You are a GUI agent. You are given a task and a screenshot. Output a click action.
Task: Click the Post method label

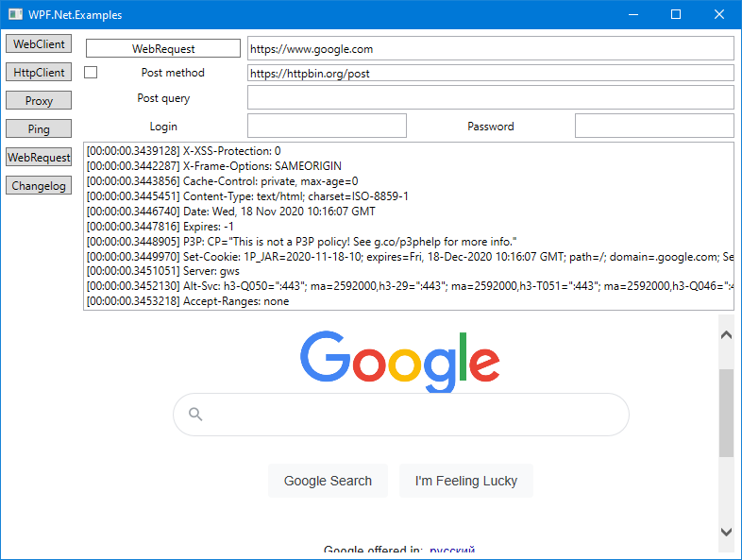(173, 73)
